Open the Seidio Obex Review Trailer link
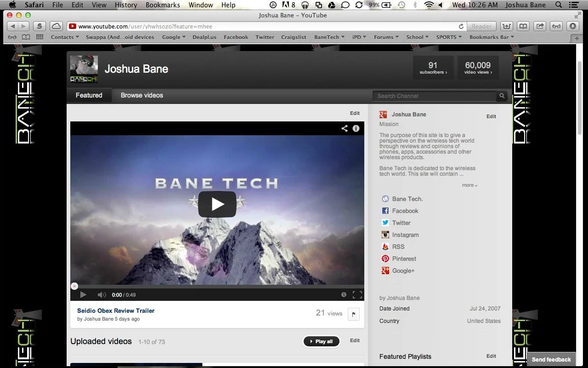The height and width of the screenshot is (368, 588). [116, 310]
